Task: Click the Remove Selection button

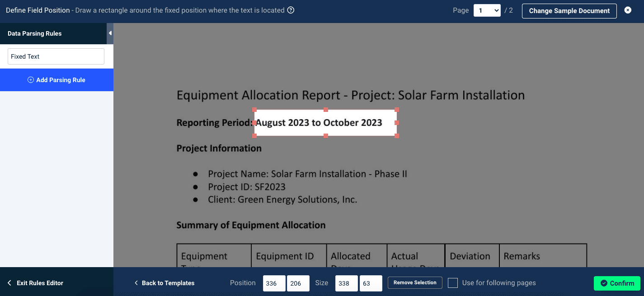Action: pyautogui.click(x=415, y=282)
